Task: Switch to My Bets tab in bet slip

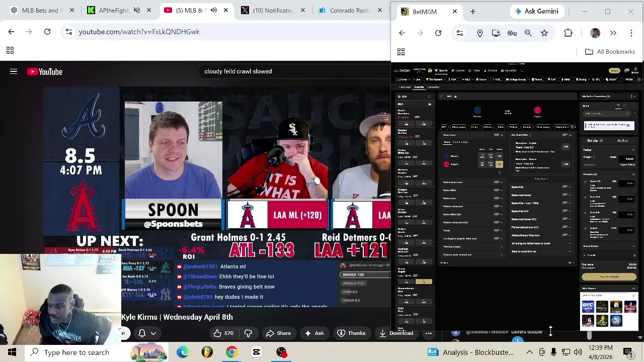Action: tap(623, 140)
